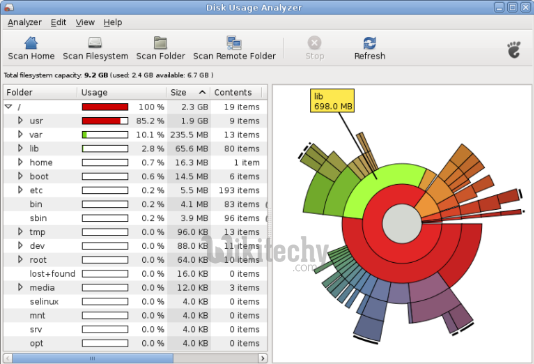Click the Scan Home house icon
This screenshot has height=364, width=534.
point(31,43)
